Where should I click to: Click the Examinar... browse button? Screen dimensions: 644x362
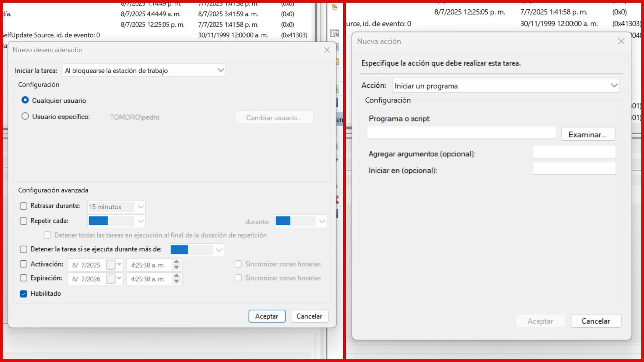click(x=588, y=134)
